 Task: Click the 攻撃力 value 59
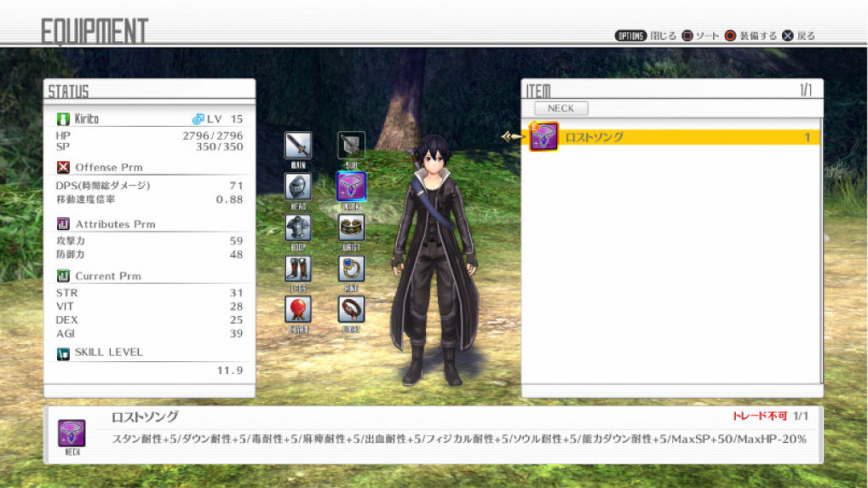tap(236, 241)
